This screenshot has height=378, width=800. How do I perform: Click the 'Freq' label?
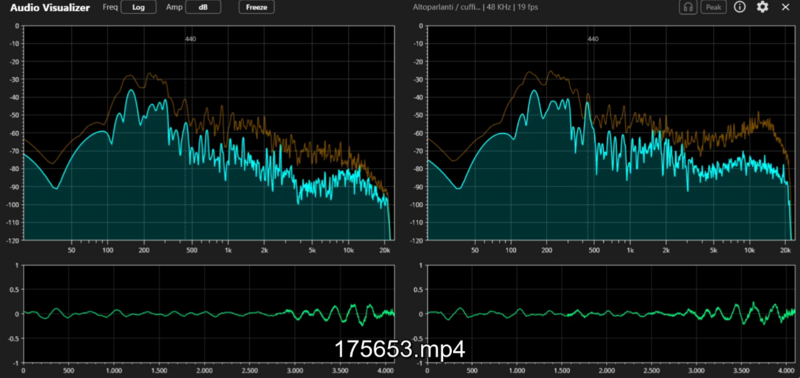(109, 8)
